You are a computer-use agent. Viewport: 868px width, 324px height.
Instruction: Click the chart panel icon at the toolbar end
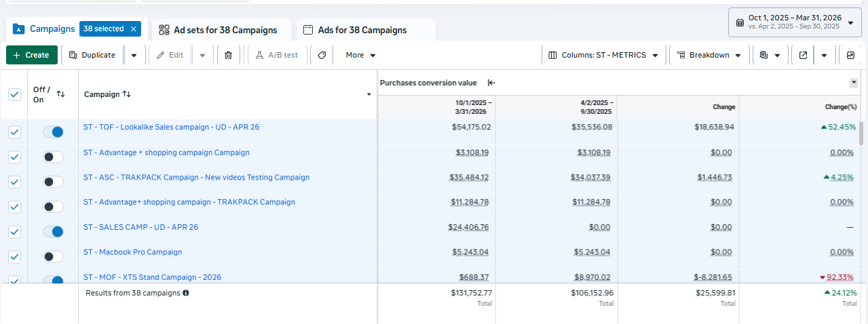[850, 56]
